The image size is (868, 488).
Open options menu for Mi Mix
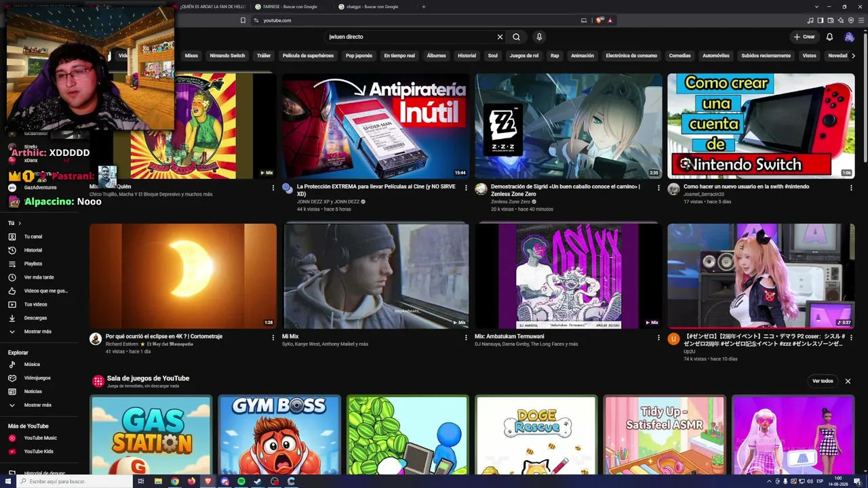[466, 338]
